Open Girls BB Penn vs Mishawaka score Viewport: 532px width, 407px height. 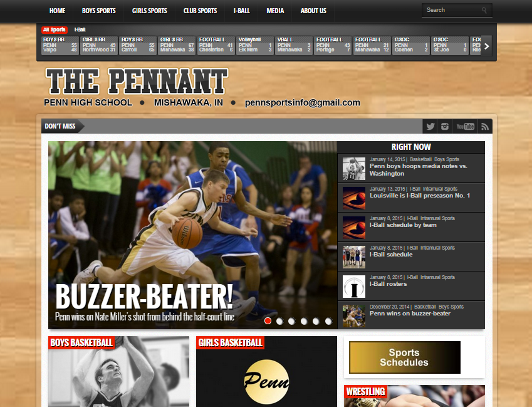177,46
